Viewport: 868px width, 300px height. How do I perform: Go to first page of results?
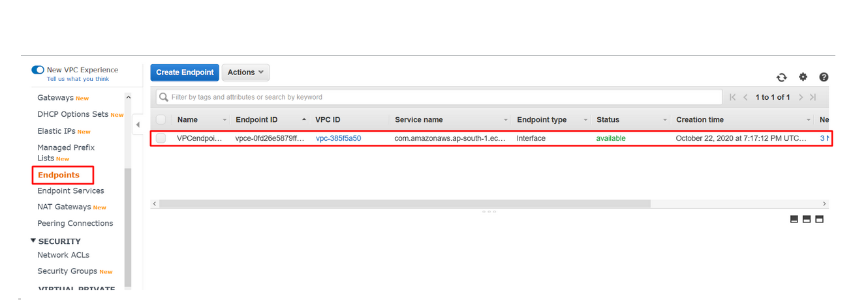click(x=733, y=97)
